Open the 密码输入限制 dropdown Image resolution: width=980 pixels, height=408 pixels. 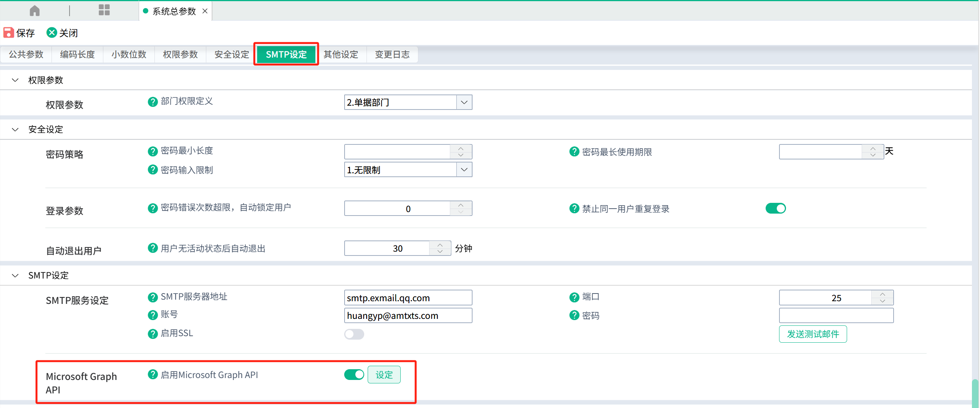point(464,170)
